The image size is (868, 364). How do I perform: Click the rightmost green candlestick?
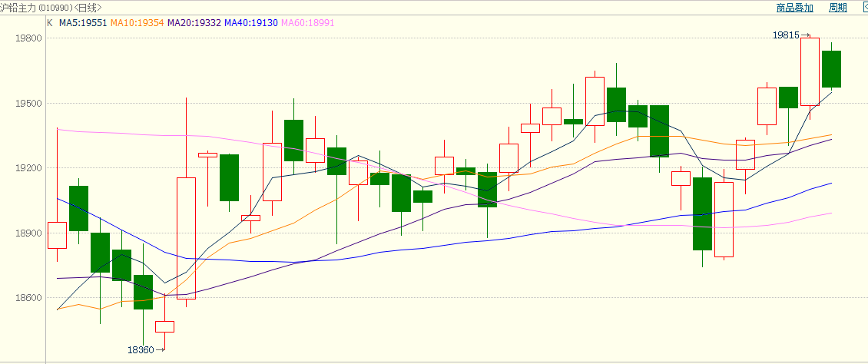831,69
